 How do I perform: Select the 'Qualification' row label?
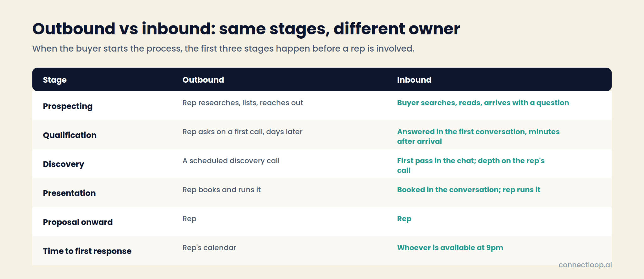click(69, 135)
